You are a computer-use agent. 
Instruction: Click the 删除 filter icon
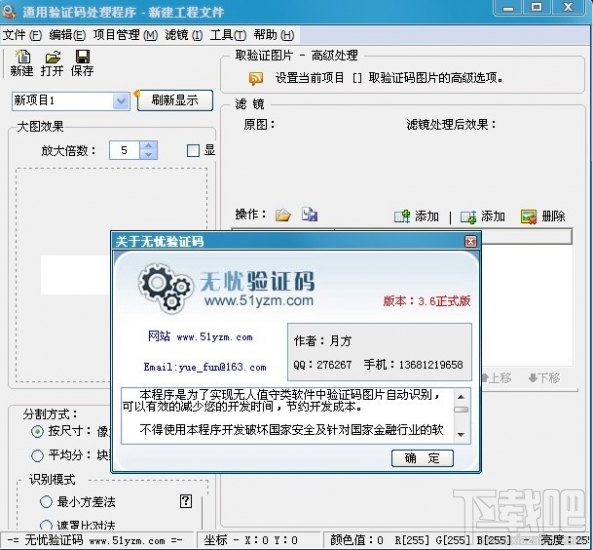pos(529,216)
